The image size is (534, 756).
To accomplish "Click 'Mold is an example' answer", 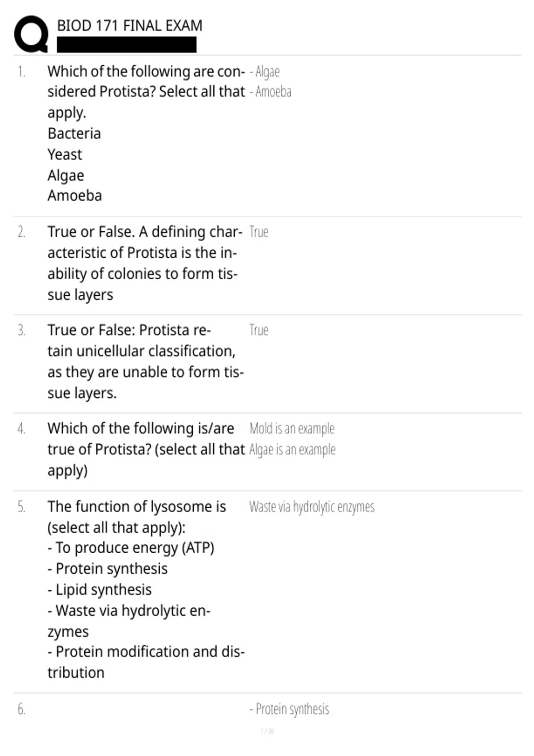I will 292,429.
